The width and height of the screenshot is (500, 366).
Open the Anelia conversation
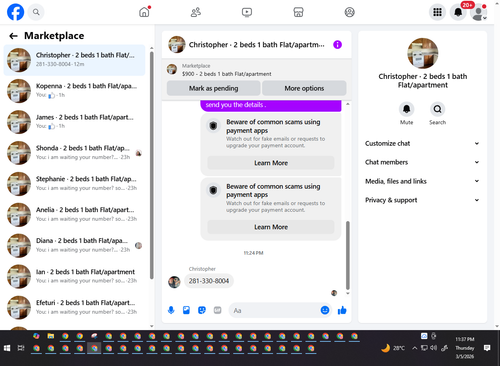click(x=74, y=215)
